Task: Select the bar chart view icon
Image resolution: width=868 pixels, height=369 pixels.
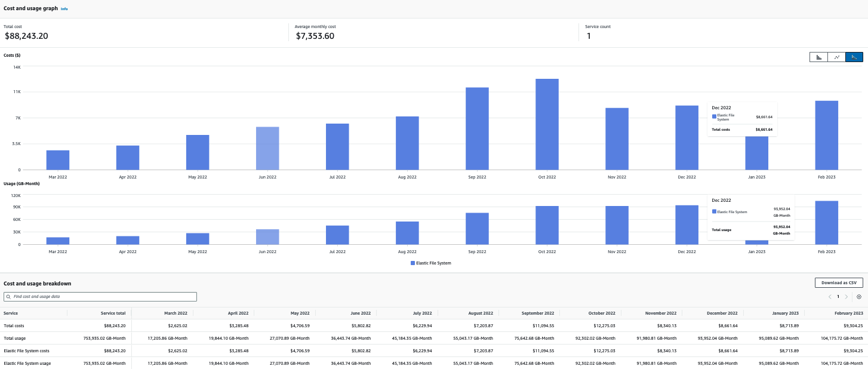Action: 818,57
